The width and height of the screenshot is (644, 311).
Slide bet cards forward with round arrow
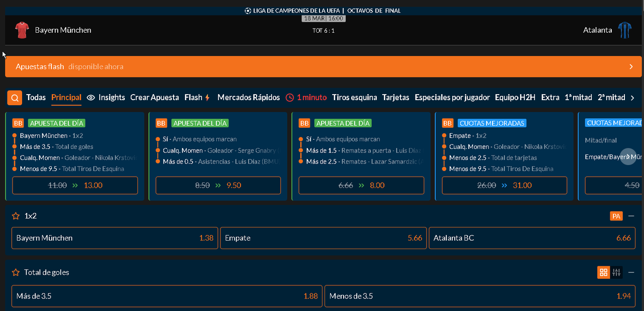pos(628,157)
